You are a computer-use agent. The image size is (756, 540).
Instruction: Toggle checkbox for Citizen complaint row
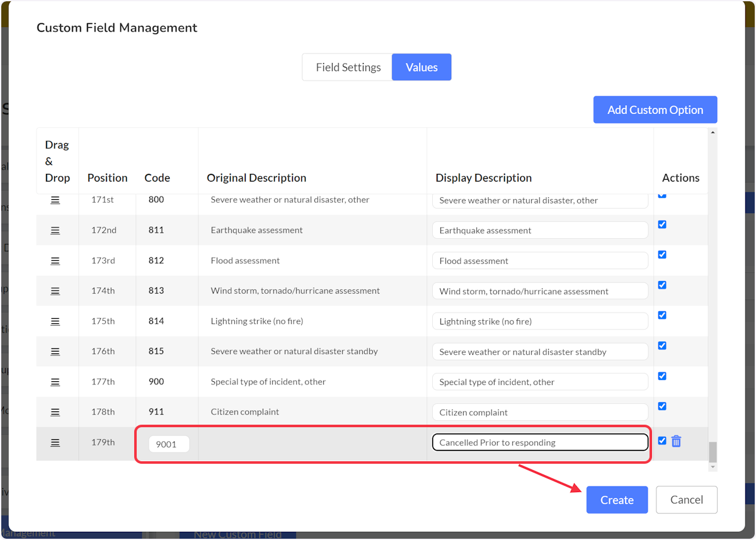(x=662, y=406)
